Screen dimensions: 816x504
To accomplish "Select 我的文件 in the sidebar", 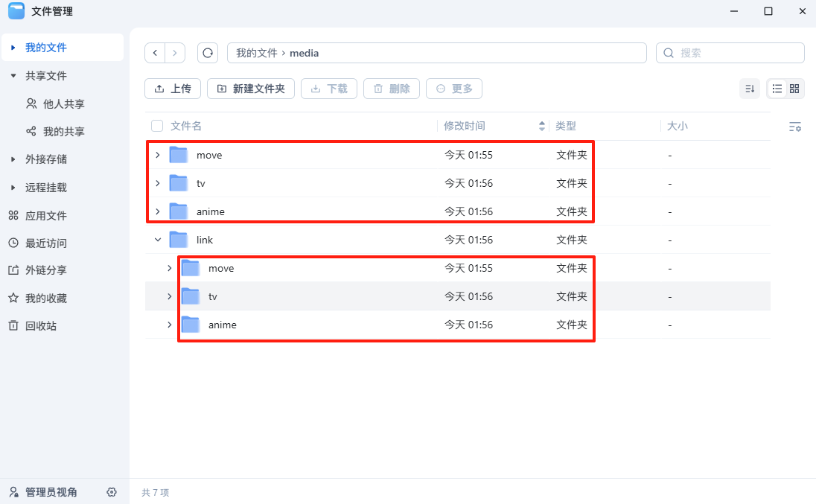I will pyautogui.click(x=45, y=47).
